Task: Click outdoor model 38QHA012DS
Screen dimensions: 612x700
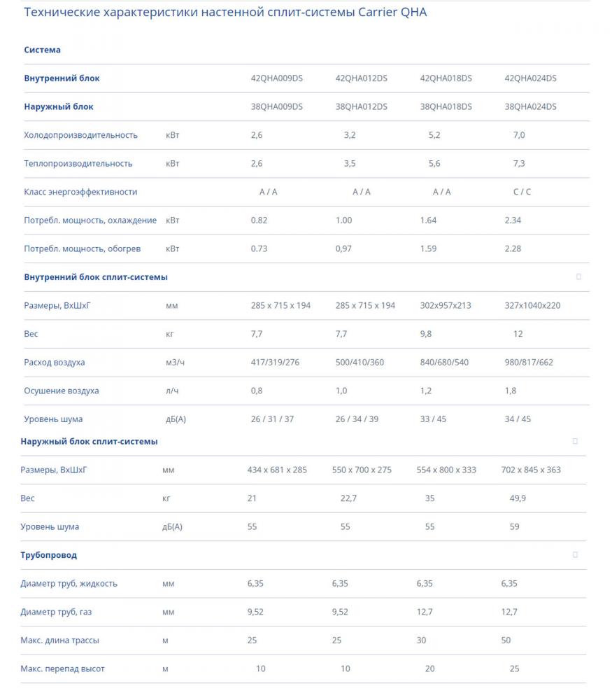Action: [x=361, y=106]
